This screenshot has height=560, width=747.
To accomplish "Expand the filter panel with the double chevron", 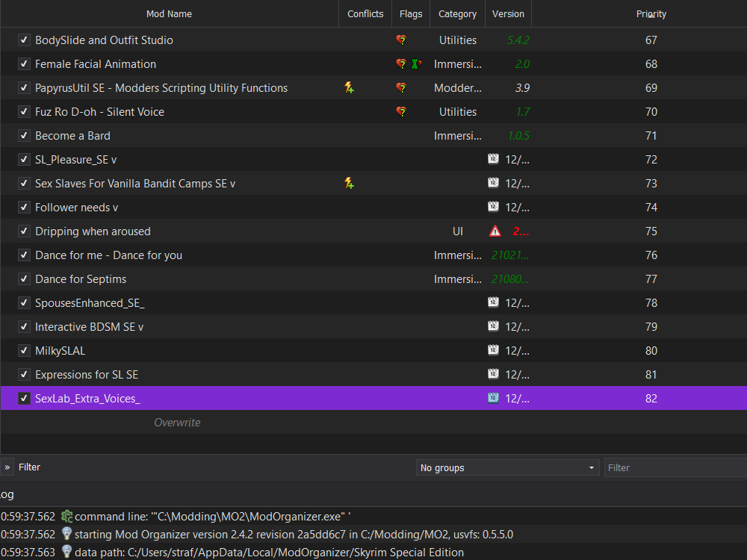I will (7, 467).
